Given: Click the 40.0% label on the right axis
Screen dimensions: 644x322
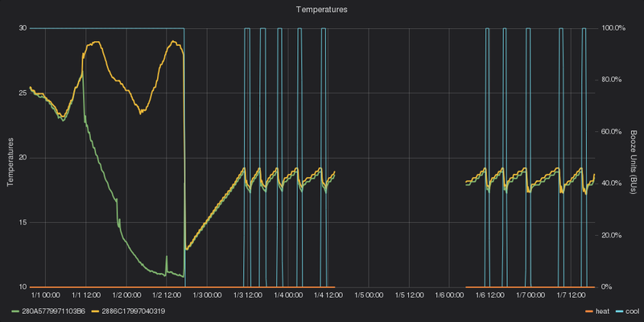Looking at the screenshot, I should click(x=612, y=184).
